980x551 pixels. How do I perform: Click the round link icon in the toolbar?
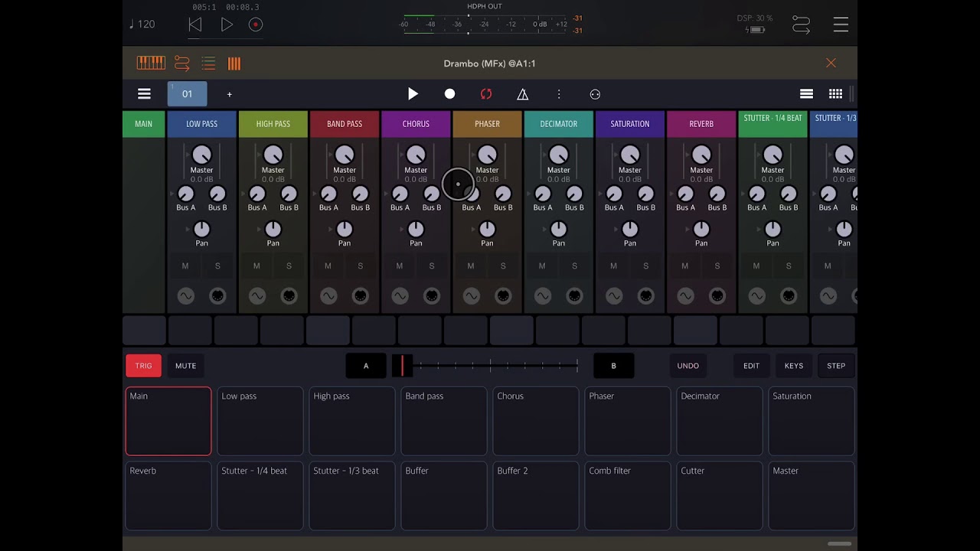pyautogui.click(x=595, y=94)
